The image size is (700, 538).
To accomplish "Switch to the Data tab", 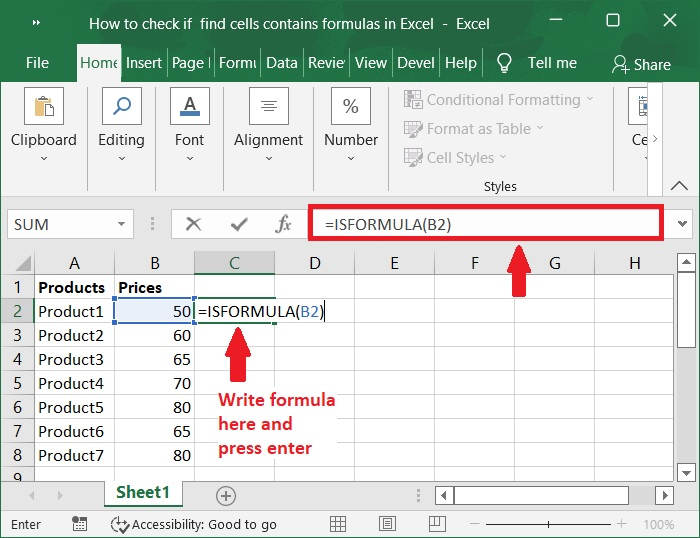I will pos(282,63).
